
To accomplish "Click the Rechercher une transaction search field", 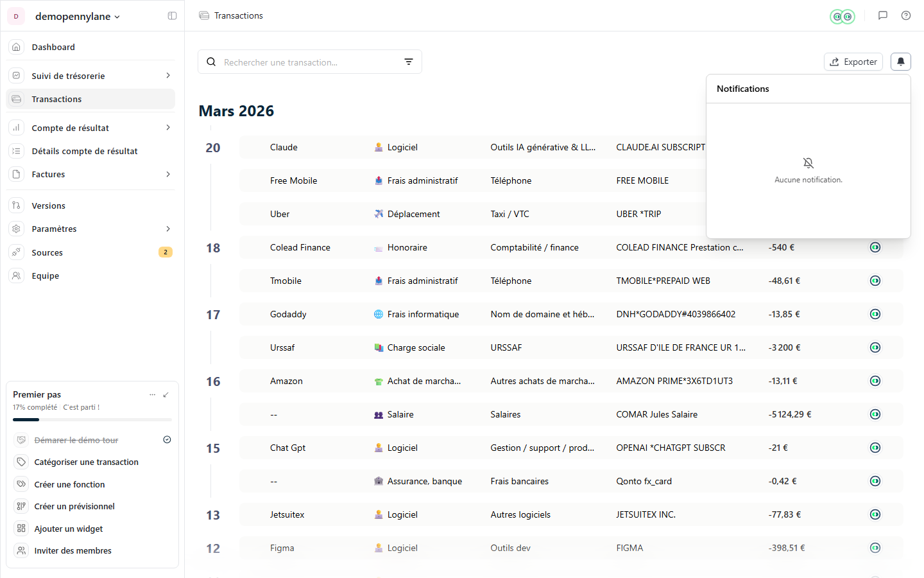I will click(310, 62).
